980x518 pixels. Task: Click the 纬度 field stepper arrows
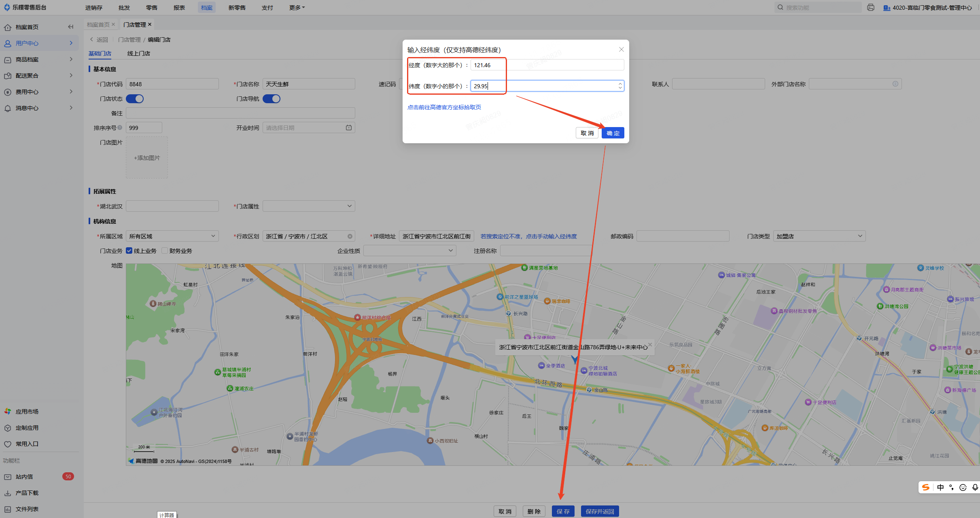(620, 86)
